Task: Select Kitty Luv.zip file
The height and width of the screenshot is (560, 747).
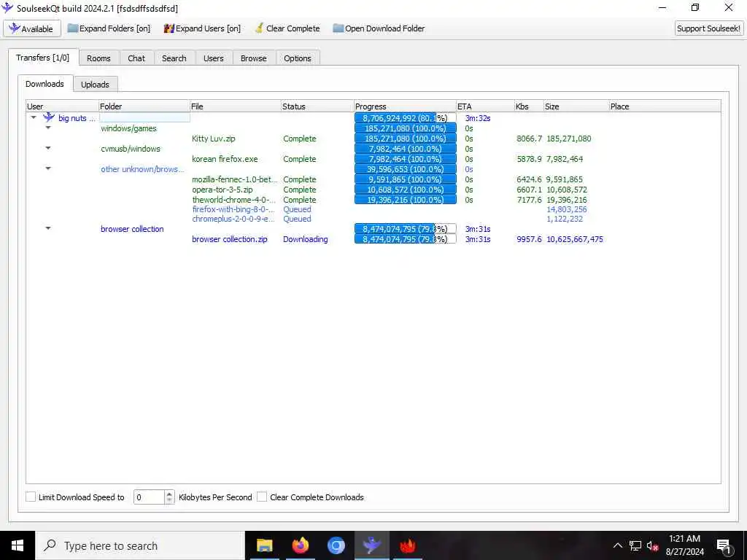Action: pyautogui.click(x=214, y=139)
